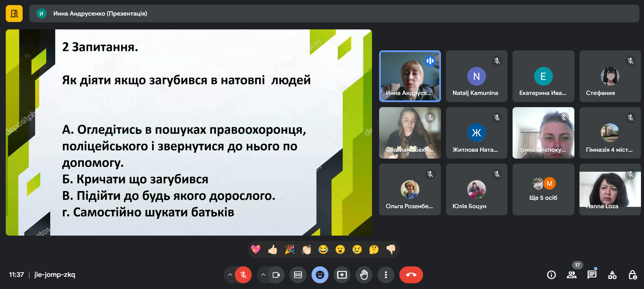
Task: Open the chat panel icon
Action: pos(592,275)
